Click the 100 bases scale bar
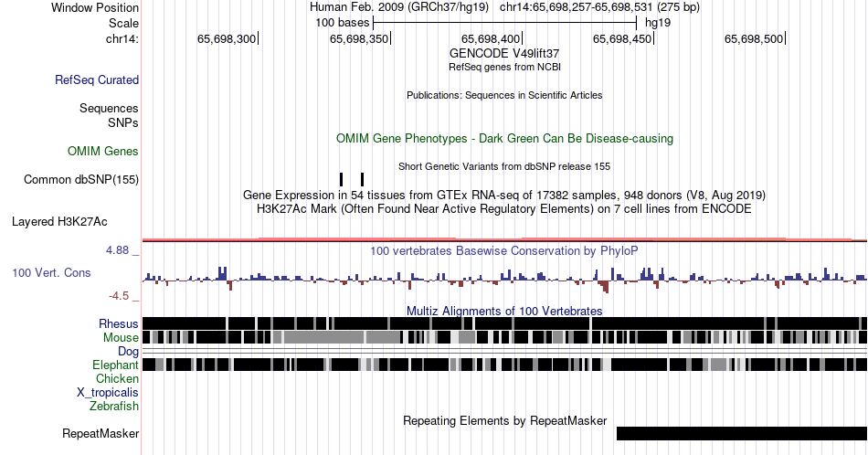Screen dimensions: 868x455 tap(505, 23)
